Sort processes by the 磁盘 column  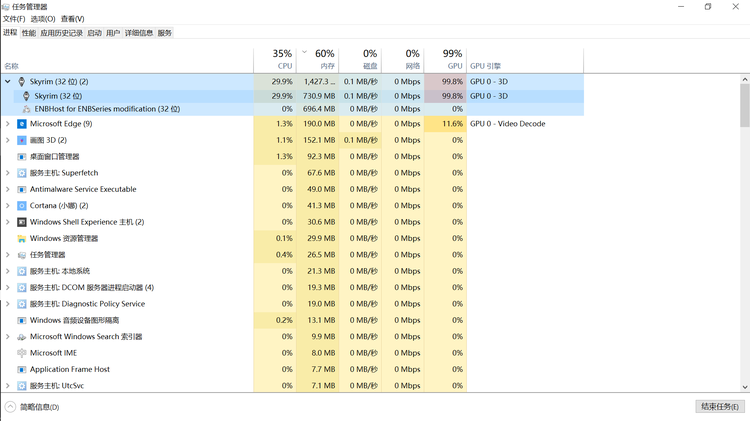[360, 60]
